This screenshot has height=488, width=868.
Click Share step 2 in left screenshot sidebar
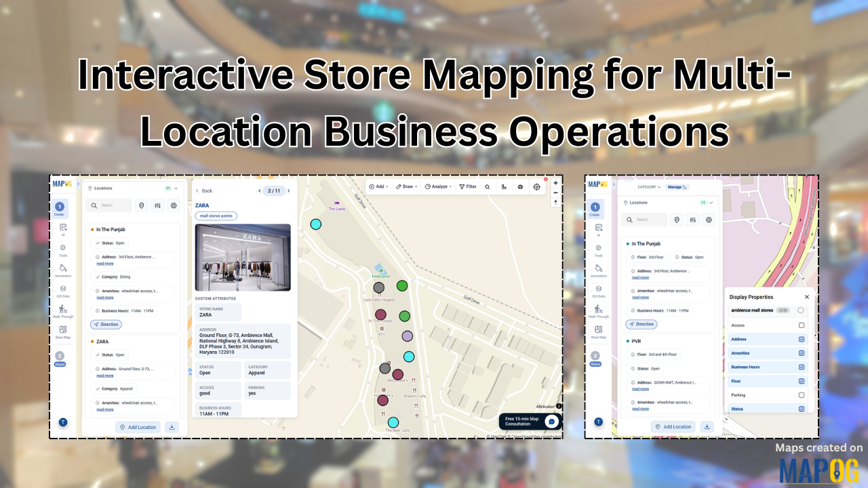60,358
